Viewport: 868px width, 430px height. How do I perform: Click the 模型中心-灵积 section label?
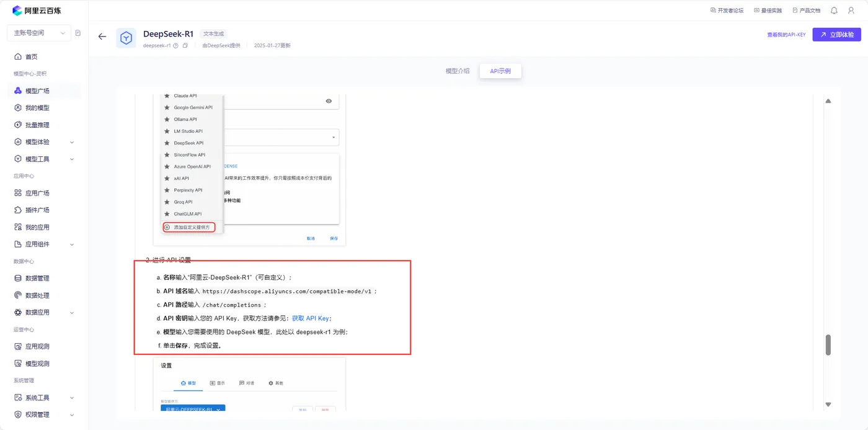30,74
